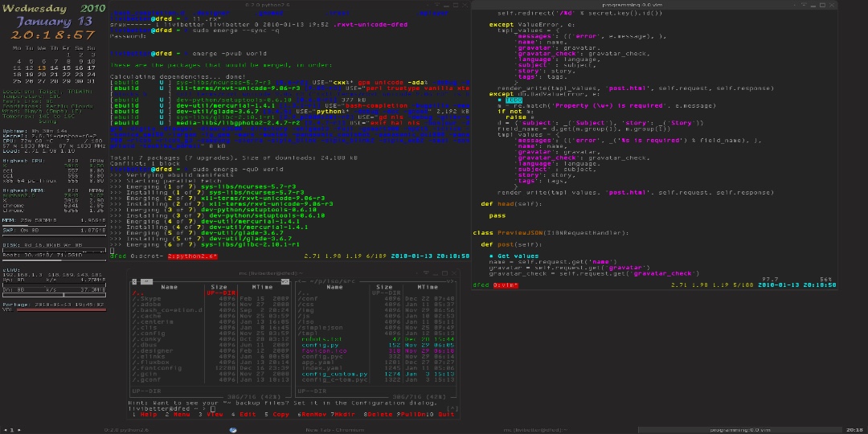The width and height of the screenshot is (868, 434).
Task: Click the Chromium icon in the bottom taskbar
Action: (233, 430)
